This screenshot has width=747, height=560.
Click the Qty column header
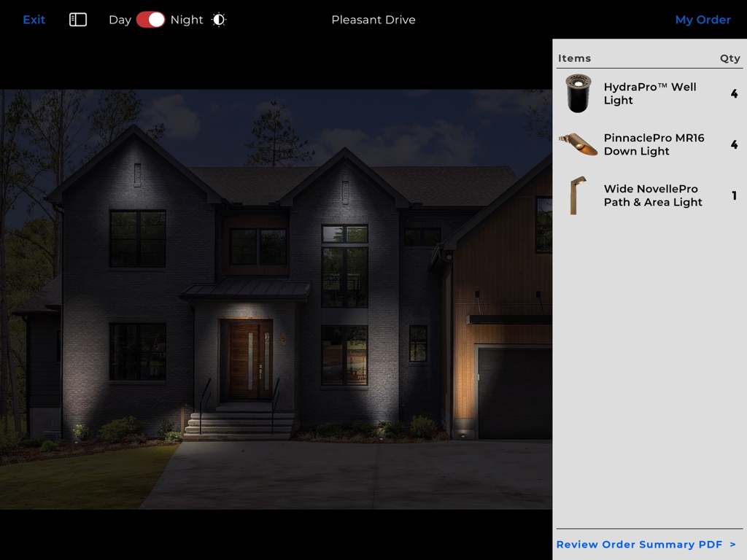click(729, 58)
